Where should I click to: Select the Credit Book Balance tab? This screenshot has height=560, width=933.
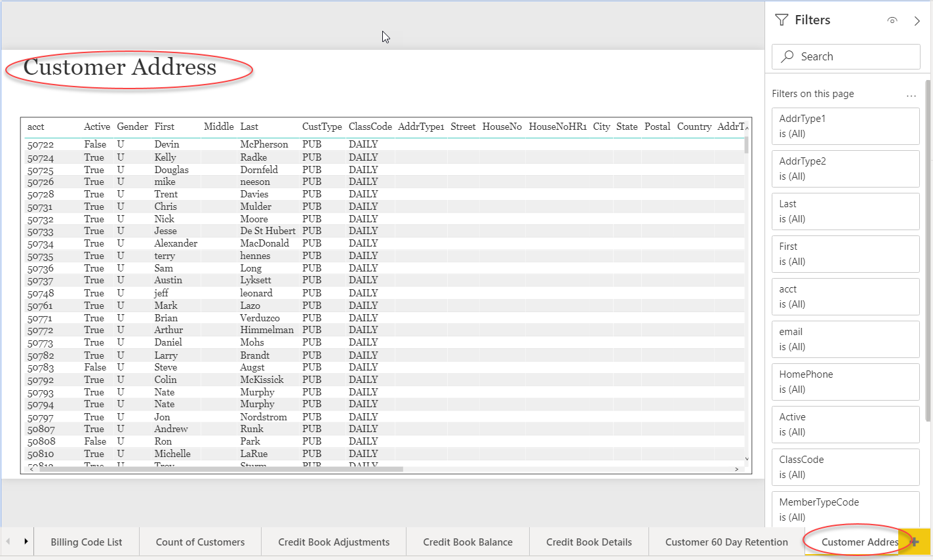click(468, 542)
